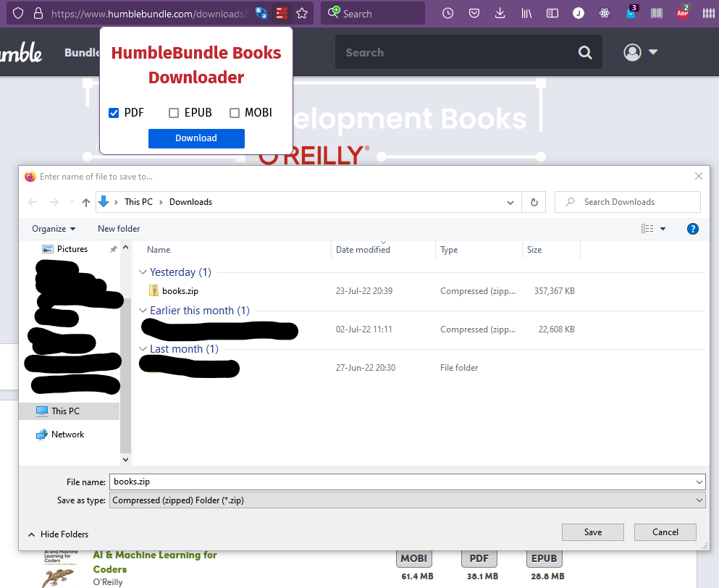
Task: Click the shield tracking protection icon
Action: click(x=18, y=13)
